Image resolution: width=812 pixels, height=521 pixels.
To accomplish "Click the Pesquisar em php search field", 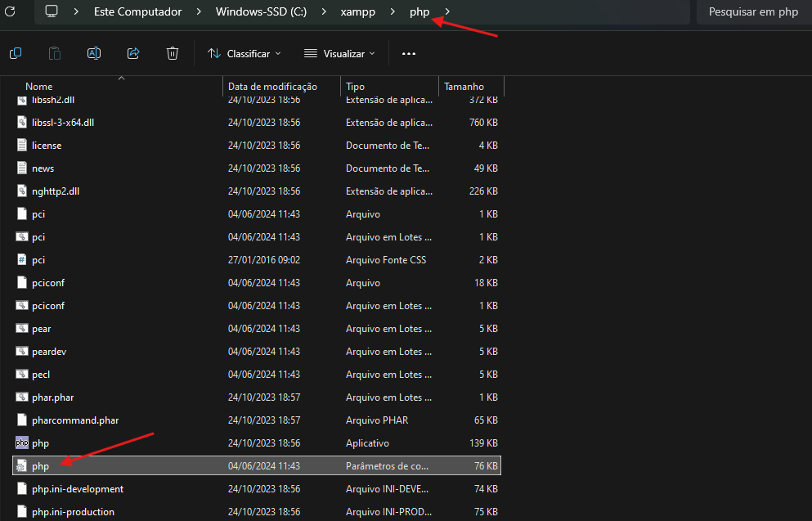I will coord(752,11).
